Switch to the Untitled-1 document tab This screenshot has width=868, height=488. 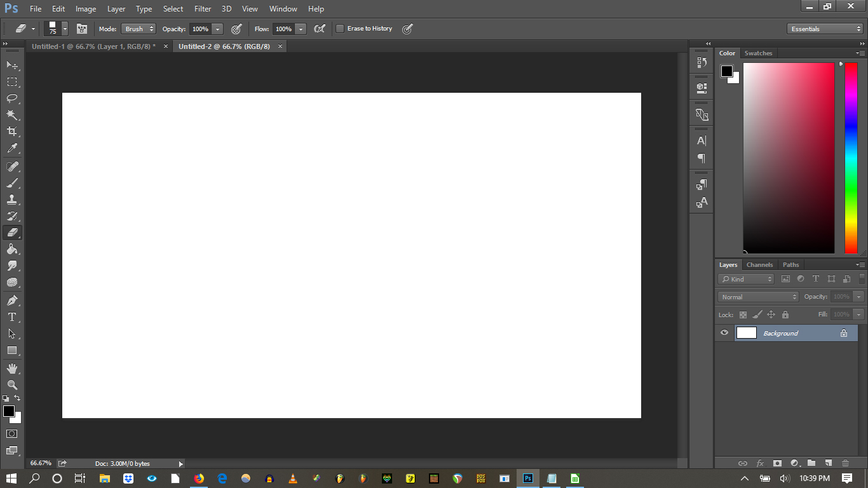coord(93,46)
